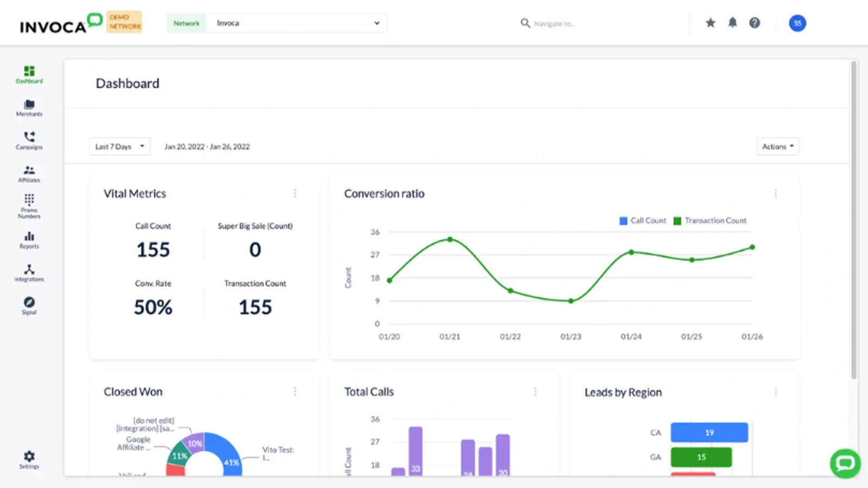
Task: Open Merchants in the sidebar
Action: (29, 108)
